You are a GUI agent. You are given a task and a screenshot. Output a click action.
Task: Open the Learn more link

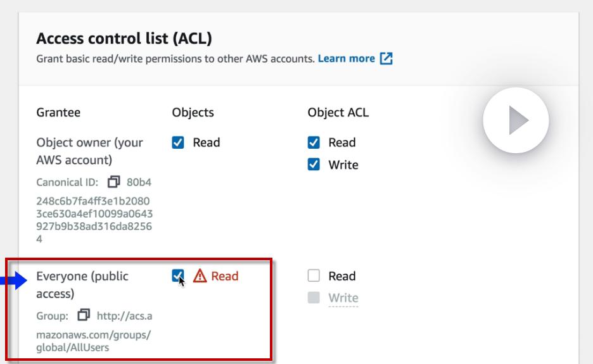(x=346, y=58)
